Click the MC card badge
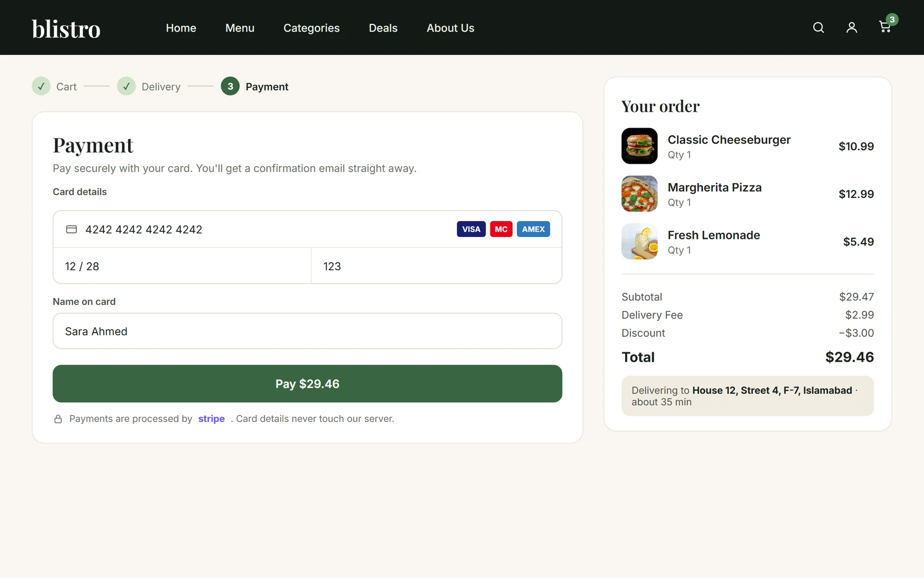924x578 pixels. click(x=501, y=229)
